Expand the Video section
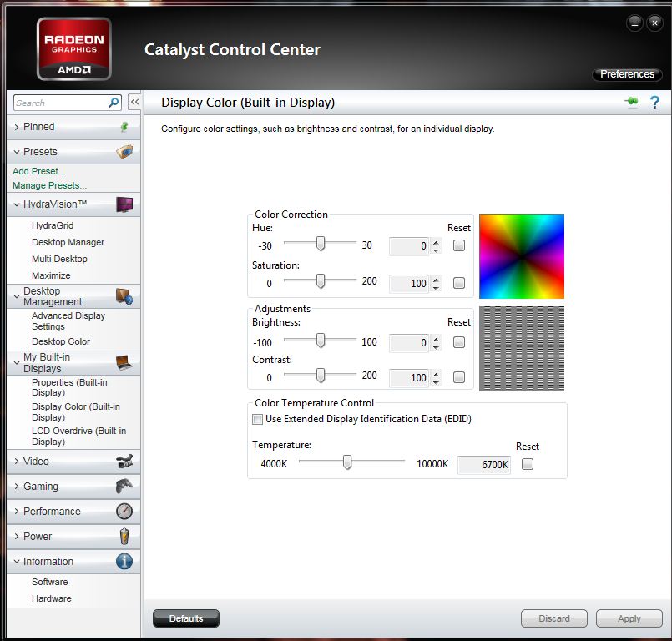 coord(17,461)
